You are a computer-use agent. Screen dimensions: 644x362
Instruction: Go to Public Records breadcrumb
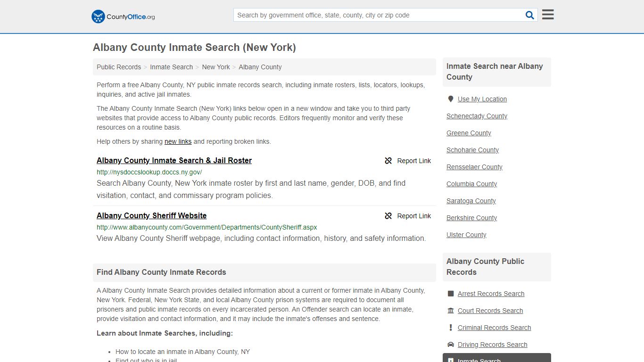[x=119, y=67]
